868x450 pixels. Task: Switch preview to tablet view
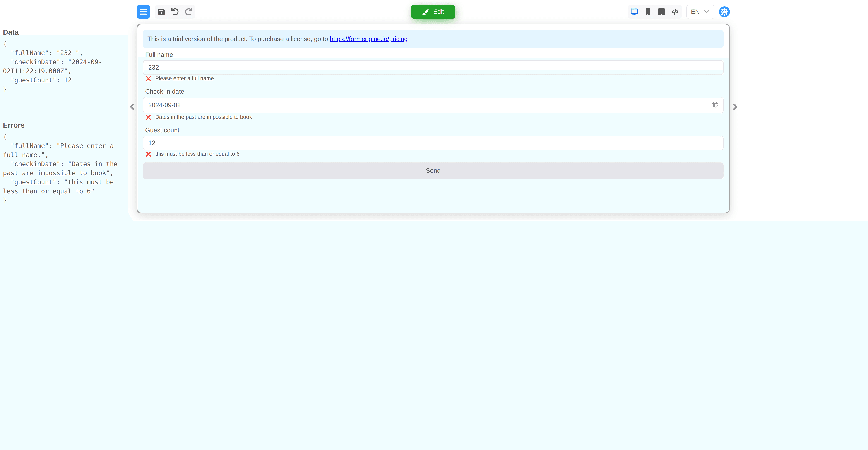[661, 12]
